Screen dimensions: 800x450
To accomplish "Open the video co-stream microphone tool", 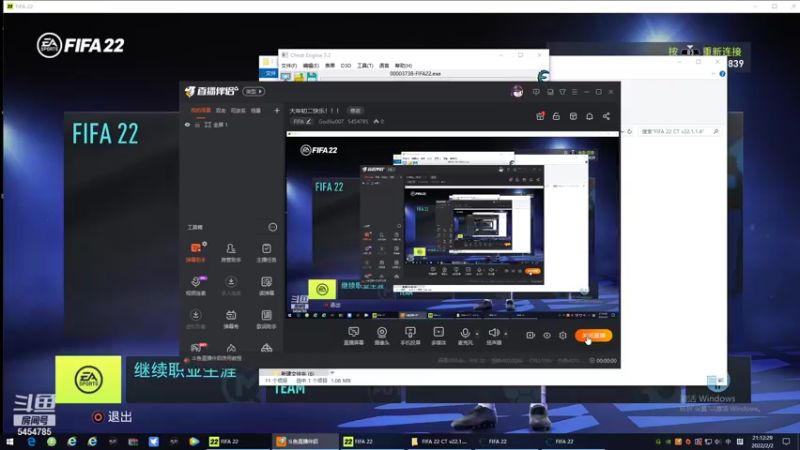I will 195,285.
